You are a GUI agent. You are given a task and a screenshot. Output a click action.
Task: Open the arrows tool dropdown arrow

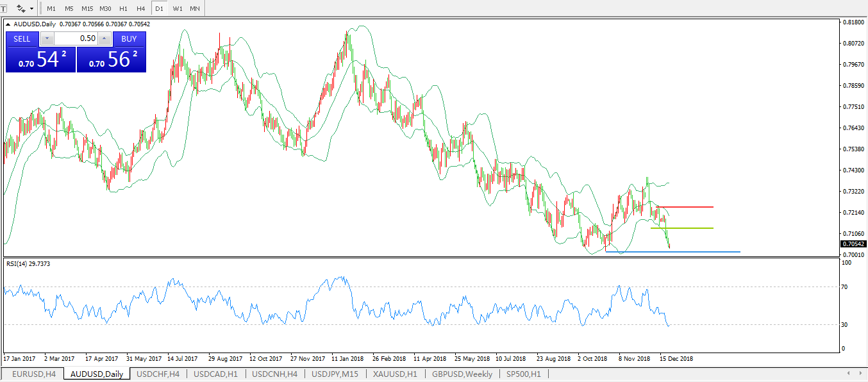31,9
